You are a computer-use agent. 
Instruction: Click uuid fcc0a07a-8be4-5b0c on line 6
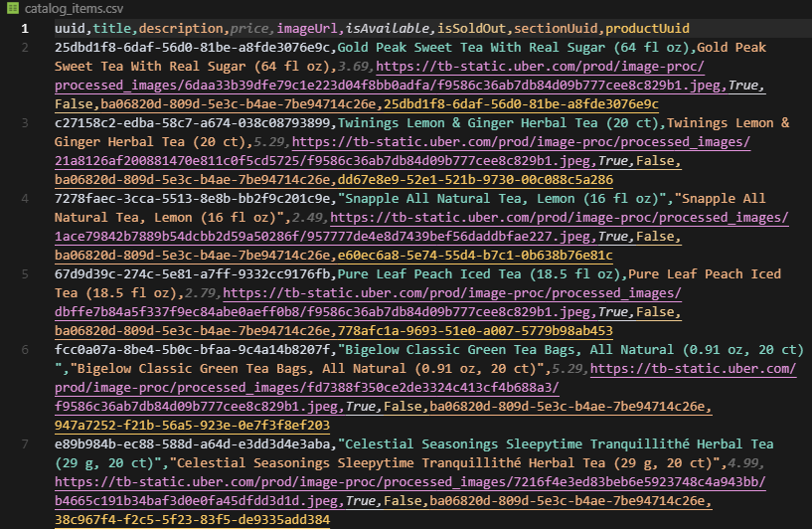click(x=192, y=350)
